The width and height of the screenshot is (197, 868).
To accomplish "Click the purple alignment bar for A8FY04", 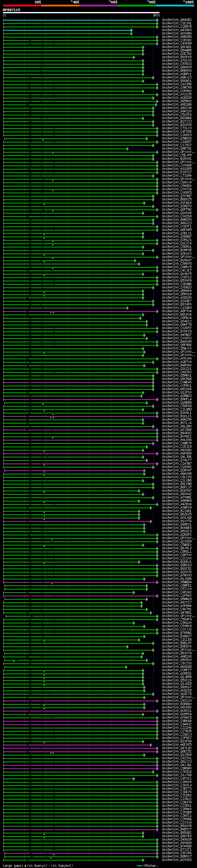I will click(x=81, y=311).
